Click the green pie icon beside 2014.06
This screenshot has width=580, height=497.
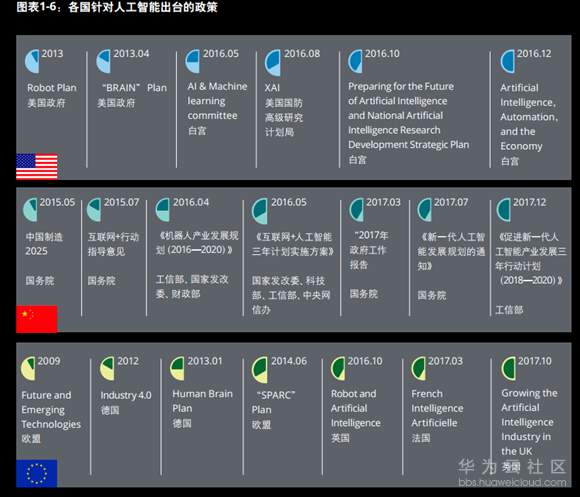pos(260,370)
